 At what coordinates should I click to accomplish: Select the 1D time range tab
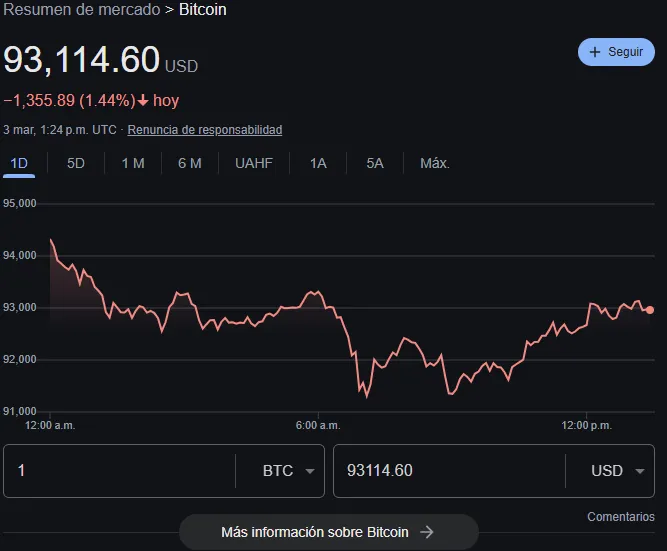coord(19,163)
